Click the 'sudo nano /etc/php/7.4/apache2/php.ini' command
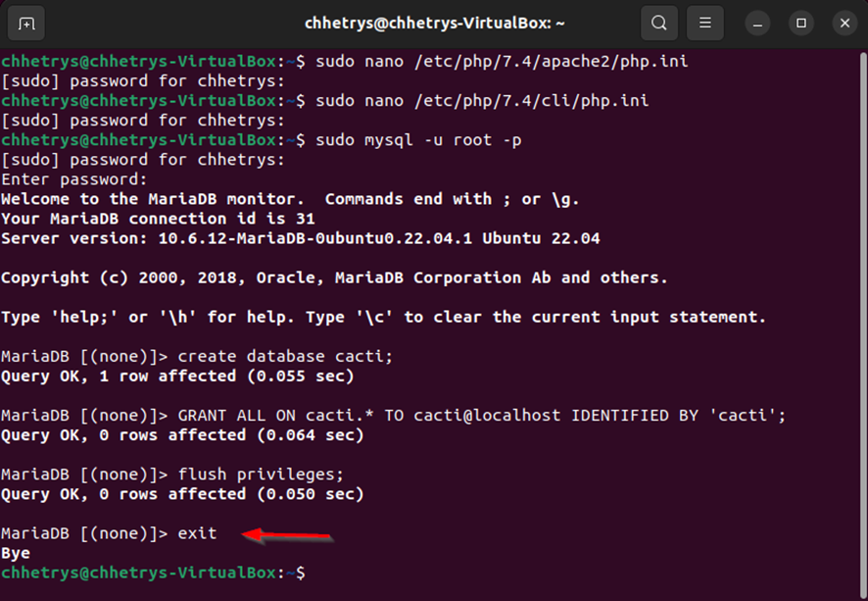 [x=503, y=61]
